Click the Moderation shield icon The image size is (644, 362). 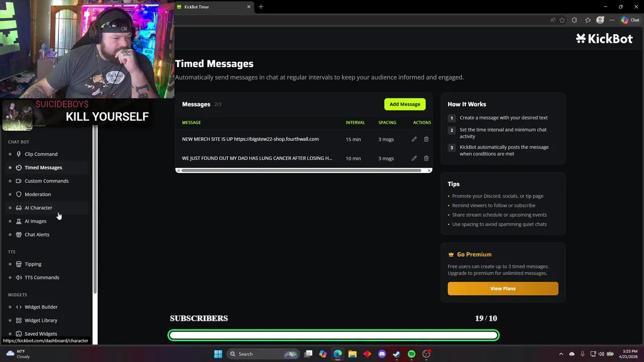point(19,194)
